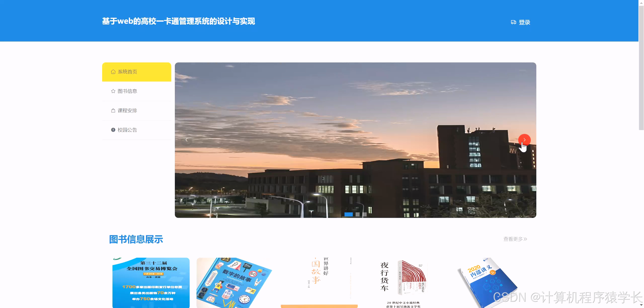Viewport: 644px width, 308px height.
Task: Go to previous slide with left arrow
Action: point(186,140)
